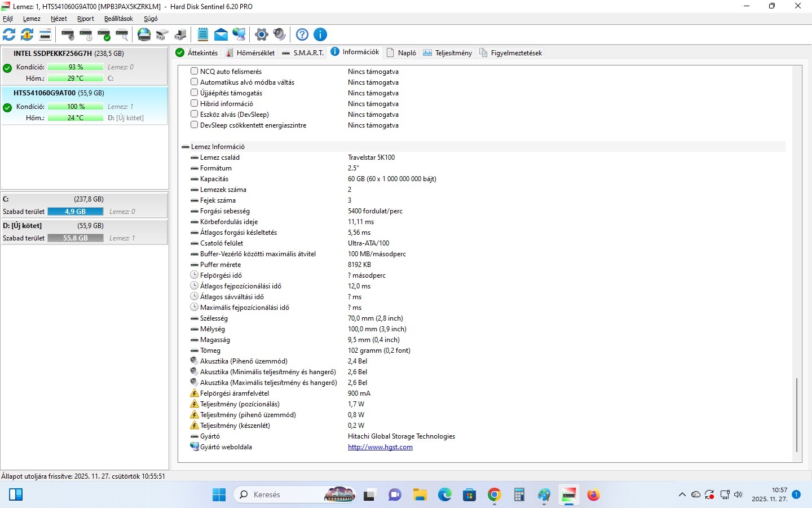Select the D: [Új kötet] partition entry

coord(85,232)
